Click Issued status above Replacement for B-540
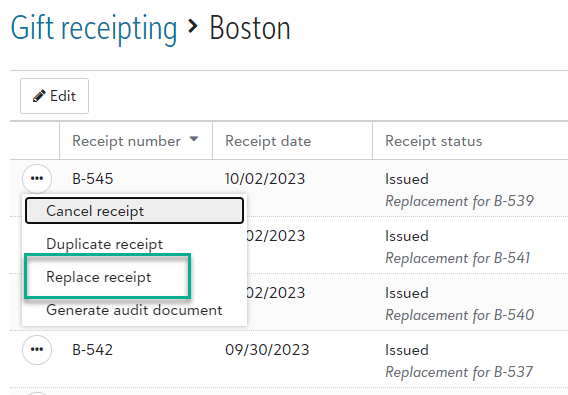The width and height of the screenshot is (568, 395). (407, 293)
